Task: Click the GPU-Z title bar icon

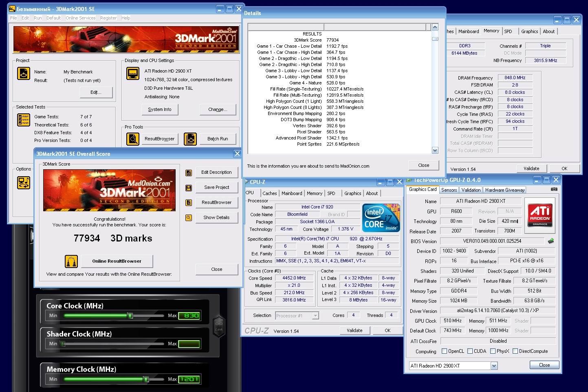Action: point(409,180)
